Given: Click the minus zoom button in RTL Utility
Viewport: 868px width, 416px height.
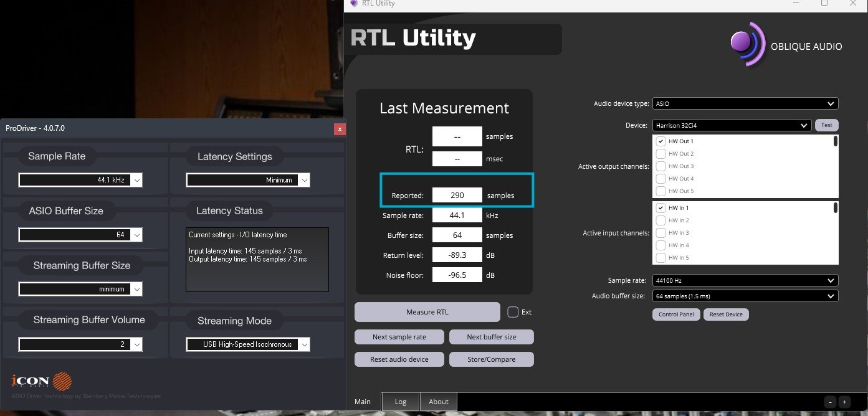Looking at the screenshot, I should pos(831,402).
